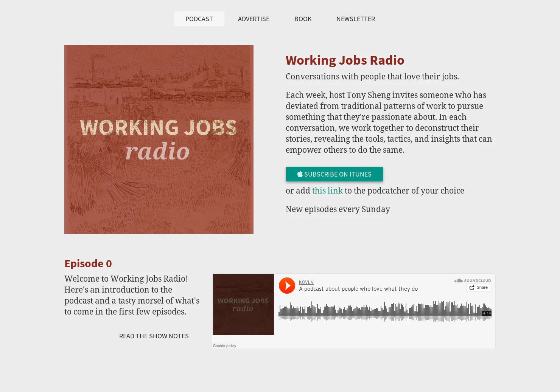The height and width of the screenshot is (392, 560).
Task: Open 'this link' for the podcast feed
Action: tap(327, 191)
